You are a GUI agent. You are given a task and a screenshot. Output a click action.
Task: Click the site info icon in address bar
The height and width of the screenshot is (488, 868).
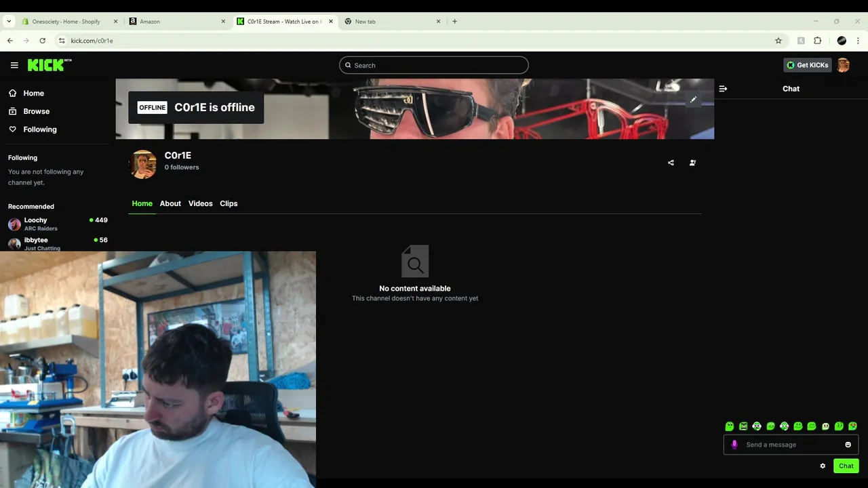pos(62,41)
